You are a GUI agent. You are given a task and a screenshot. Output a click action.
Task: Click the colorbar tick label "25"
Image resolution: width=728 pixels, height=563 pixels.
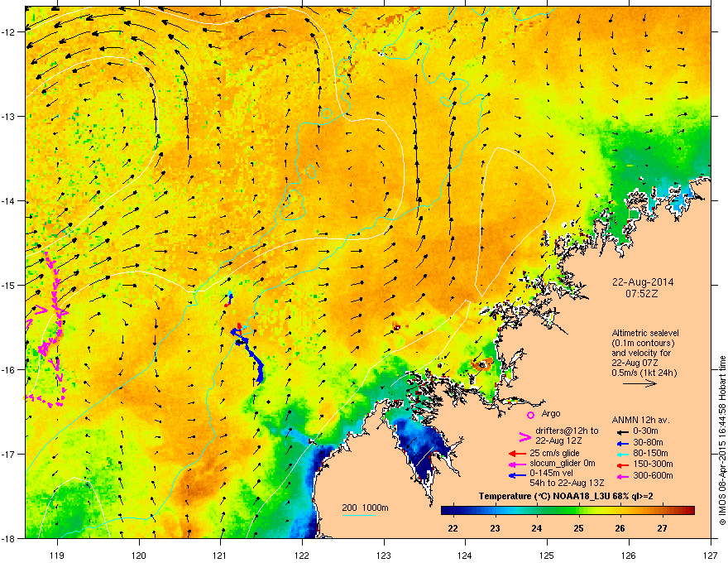[578, 528]
